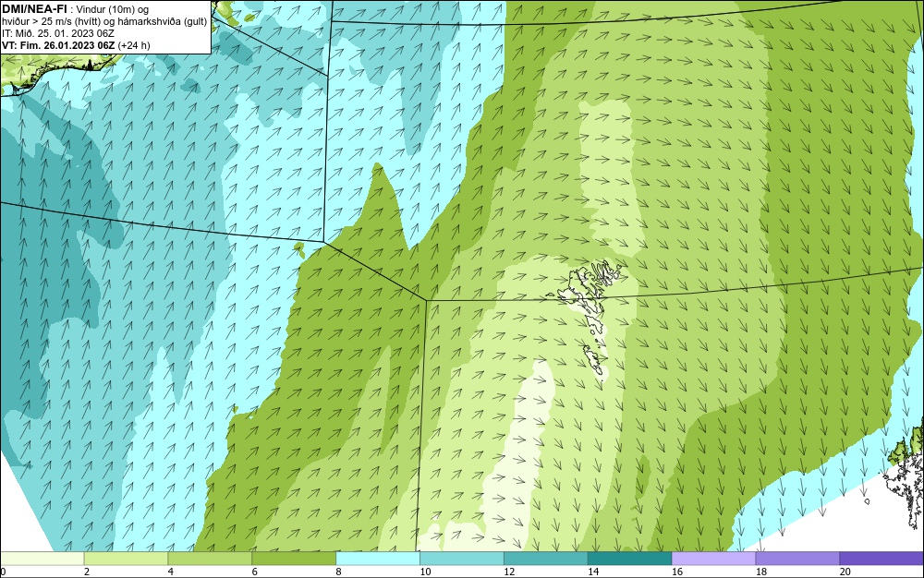Viewport: 924px width, 578px height.
Task: Click the legend tick label 16
Action: 677,572
